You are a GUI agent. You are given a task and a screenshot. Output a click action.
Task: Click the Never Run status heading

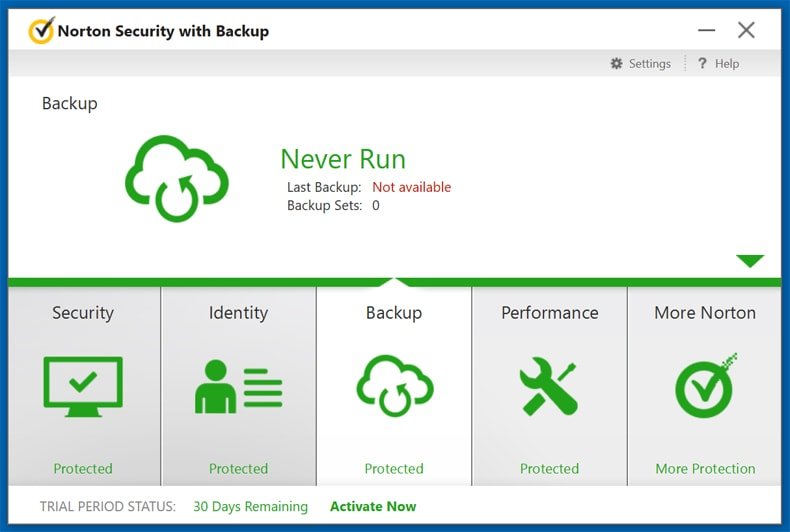[343, 159]
